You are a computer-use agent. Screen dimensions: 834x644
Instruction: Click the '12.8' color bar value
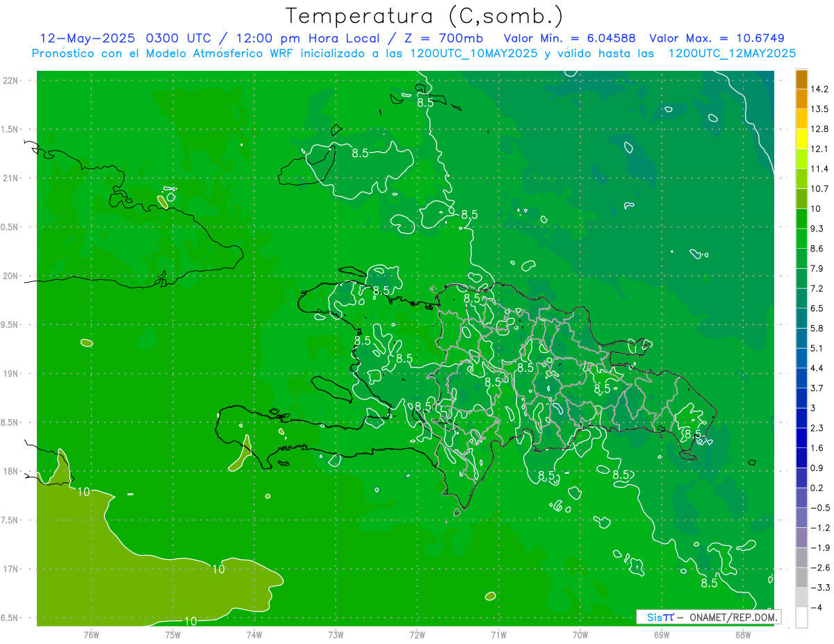819,129
